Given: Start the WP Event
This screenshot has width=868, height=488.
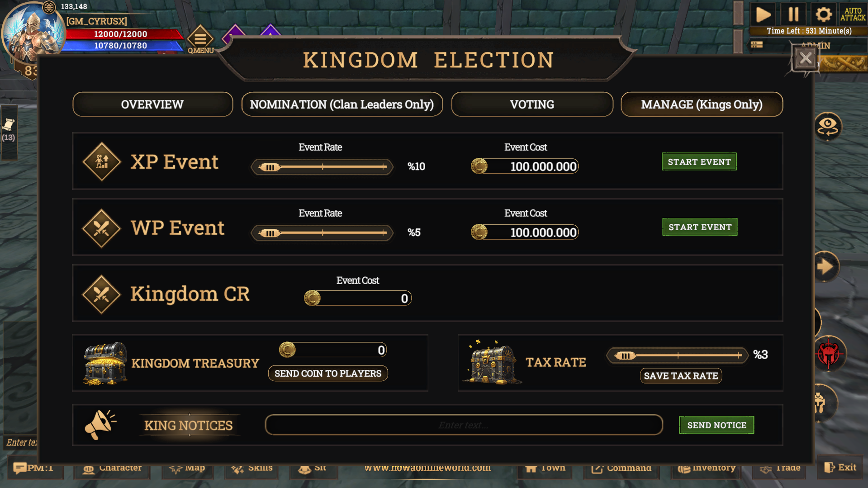Looking at the screenshot, I should (x=700, y=227).
